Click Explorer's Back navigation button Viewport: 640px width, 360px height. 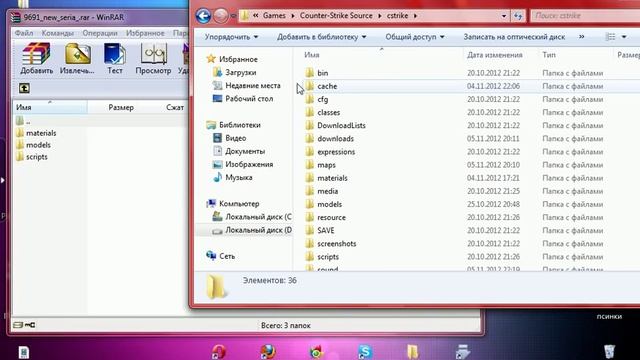[203, 16]
